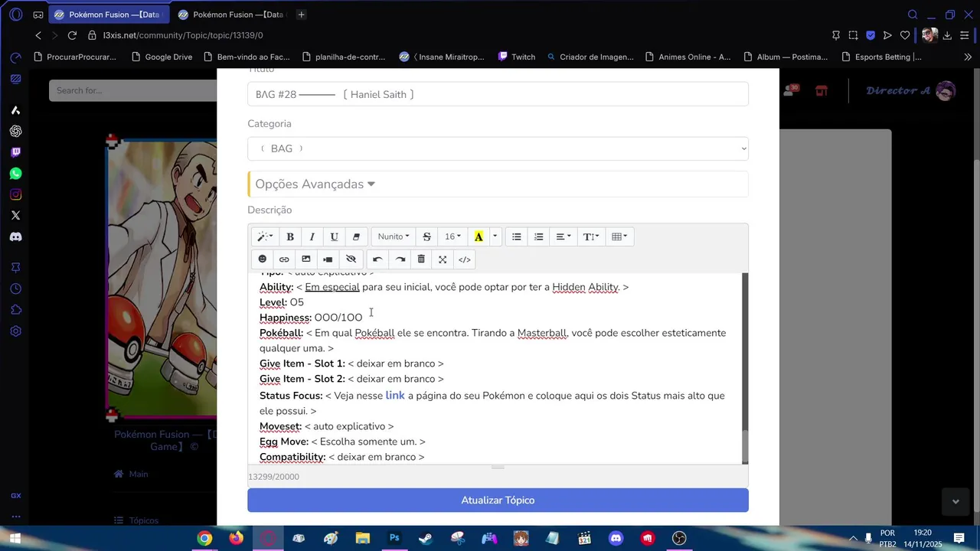This screenshot has width=980, height=551.
Task: Open the browser tab search magnifier
Action: pos(913,15)
